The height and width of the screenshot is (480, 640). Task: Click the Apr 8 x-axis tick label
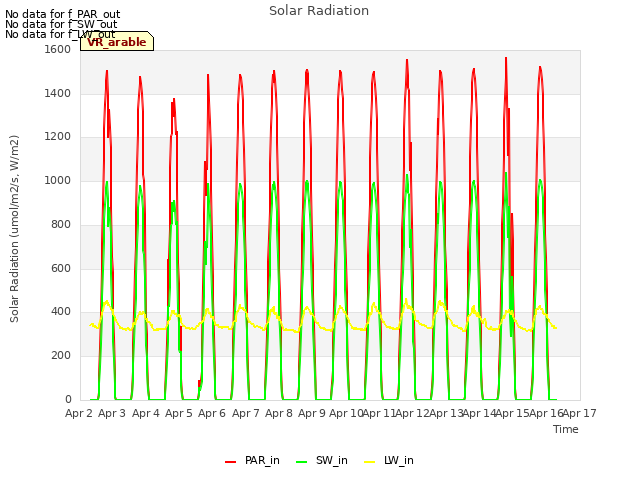pos(279,413)
